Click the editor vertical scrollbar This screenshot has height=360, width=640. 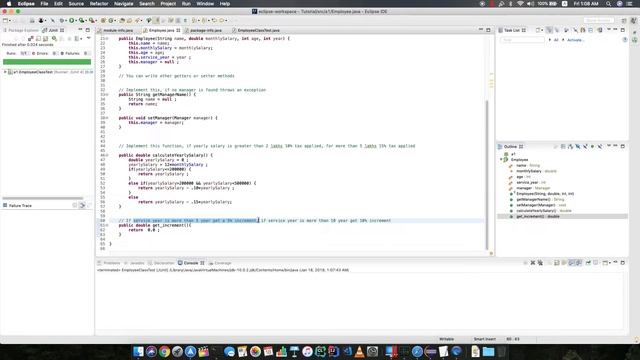[x=487, y=175]
